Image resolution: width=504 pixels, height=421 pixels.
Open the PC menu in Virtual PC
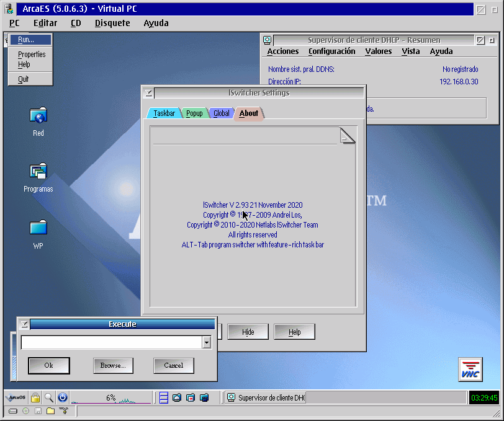click(x=14, y=23)
